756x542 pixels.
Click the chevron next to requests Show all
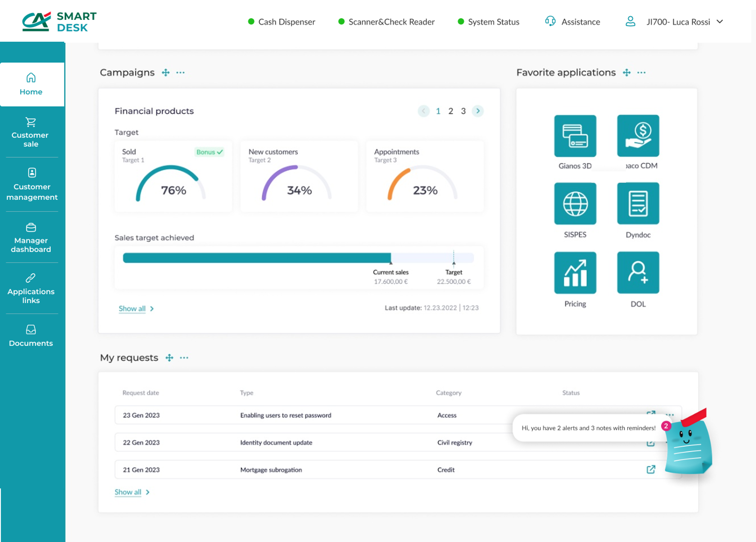pos(148,492)
